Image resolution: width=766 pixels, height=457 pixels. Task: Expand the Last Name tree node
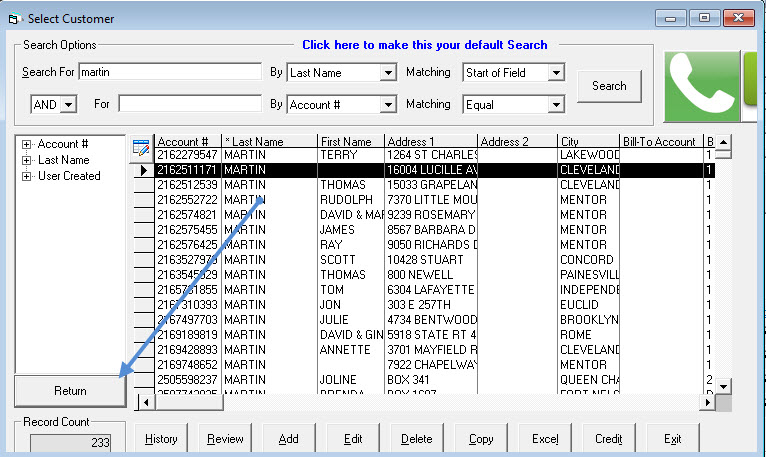26,160
